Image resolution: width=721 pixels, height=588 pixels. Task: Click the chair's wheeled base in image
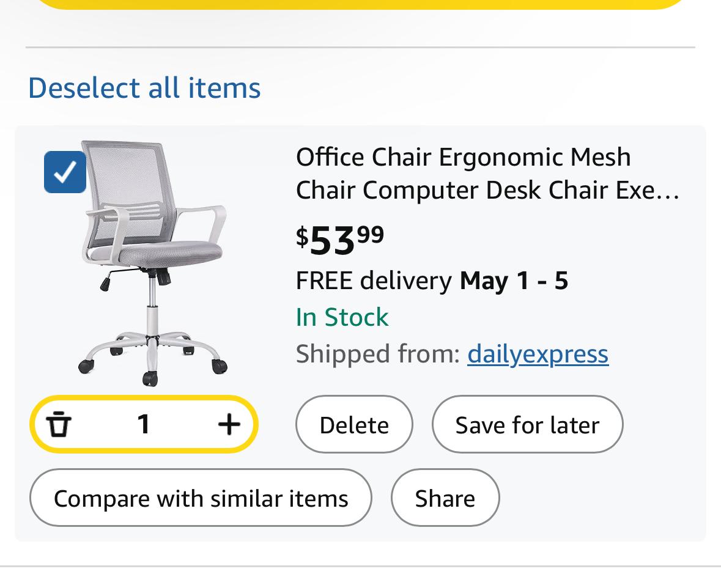pos(153,356)
